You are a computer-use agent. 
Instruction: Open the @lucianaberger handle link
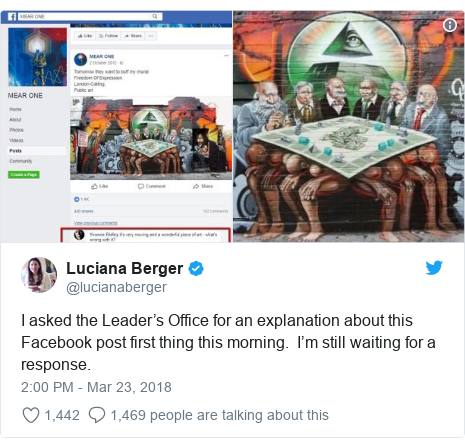(116, 287)
